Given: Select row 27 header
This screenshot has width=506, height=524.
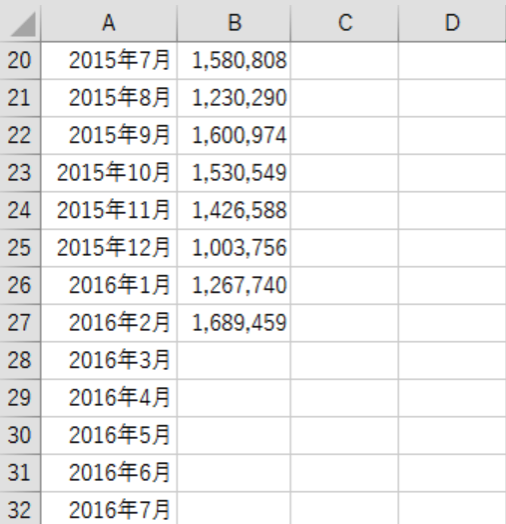Looking at the screenshot, I should coord(20,322).
